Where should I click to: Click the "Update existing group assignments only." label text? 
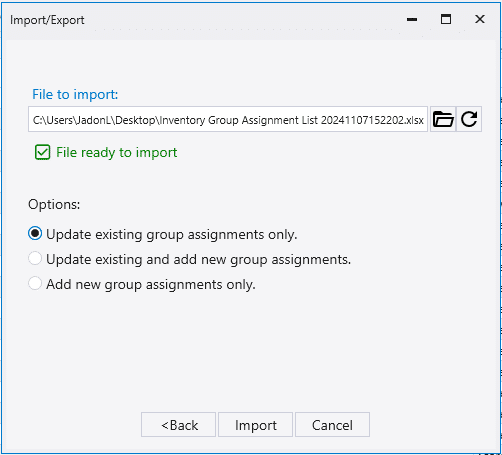click(172, 234)
